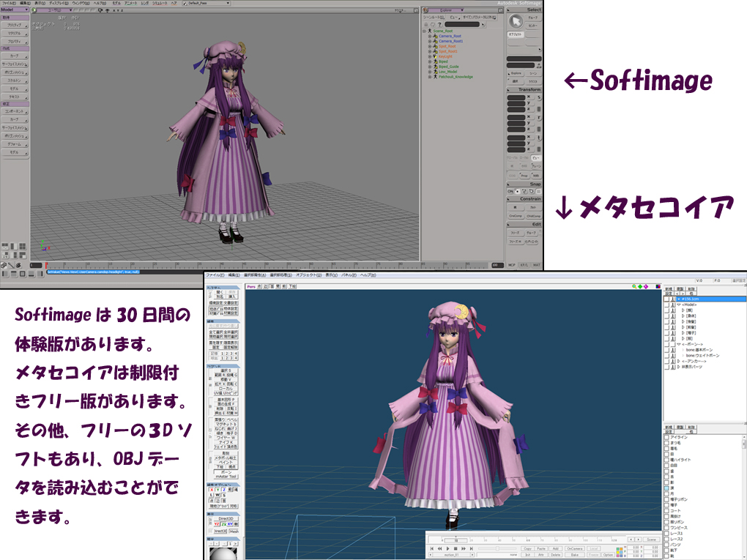747x560 pixels.
Task: Expand the Spot_Root node in Softimage Explorer
Action: pyautogui.click(x=430, y=46)
